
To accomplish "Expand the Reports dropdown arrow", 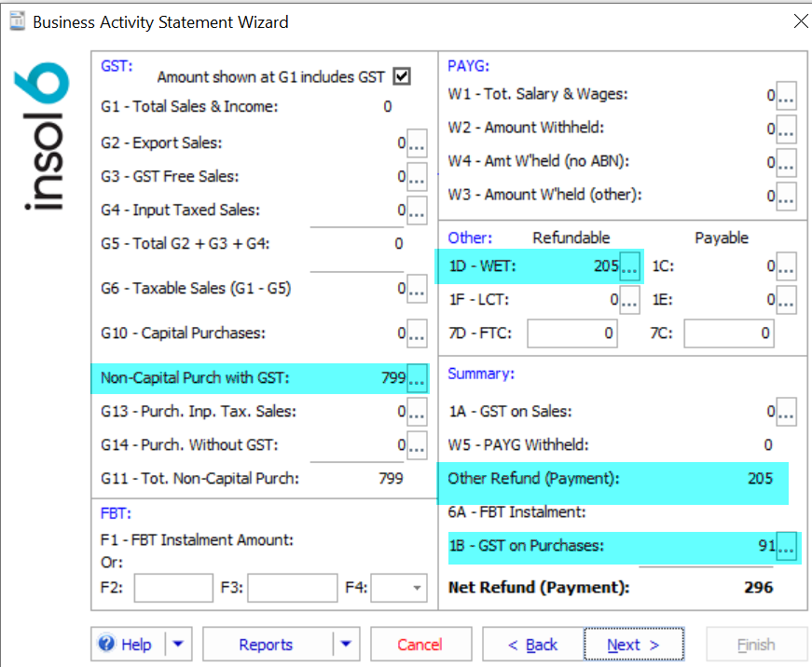I will tap(346, 645).
